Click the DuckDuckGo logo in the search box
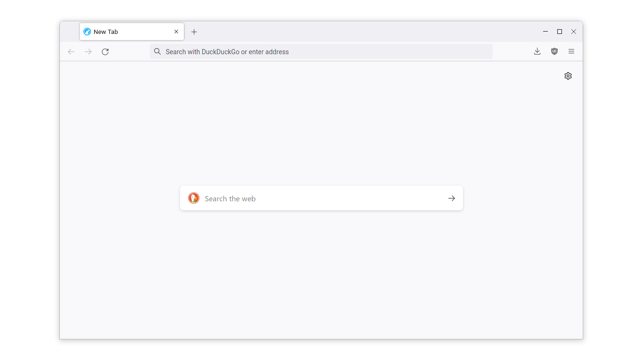Image resolution: width=644 pixels, height=362 pixels. (x=194, y=198)
